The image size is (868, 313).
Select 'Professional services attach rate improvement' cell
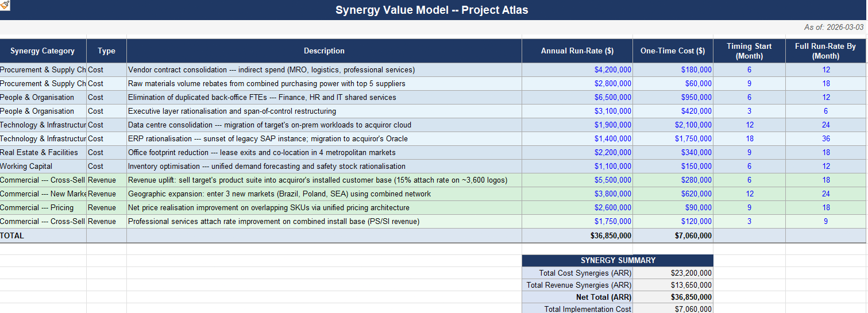(324, 222)
